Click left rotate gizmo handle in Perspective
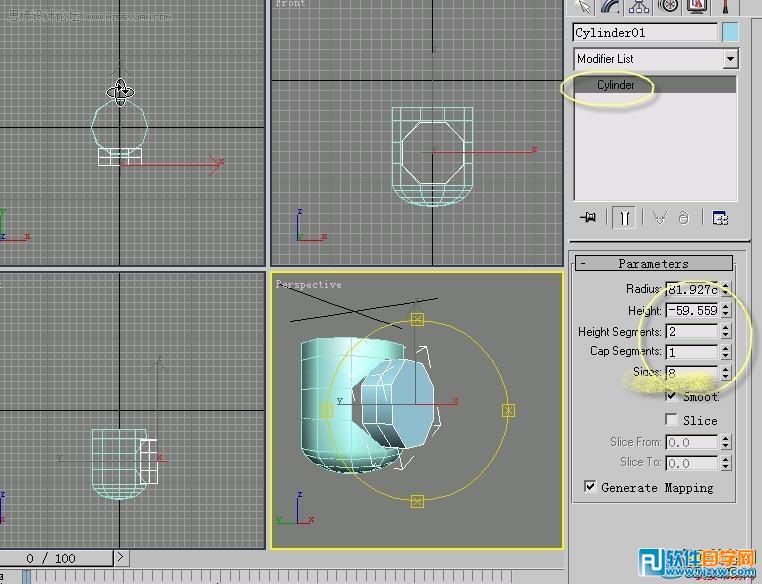 pos(327,411)
